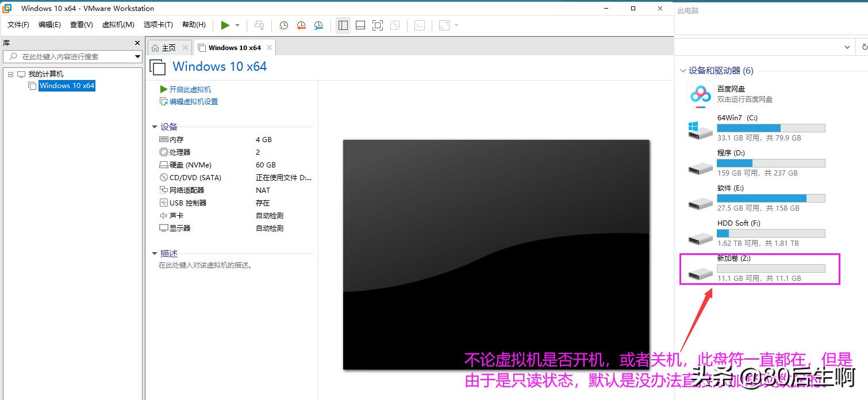
Task: Open the 查看(V) menu
Action: point(81,25)
